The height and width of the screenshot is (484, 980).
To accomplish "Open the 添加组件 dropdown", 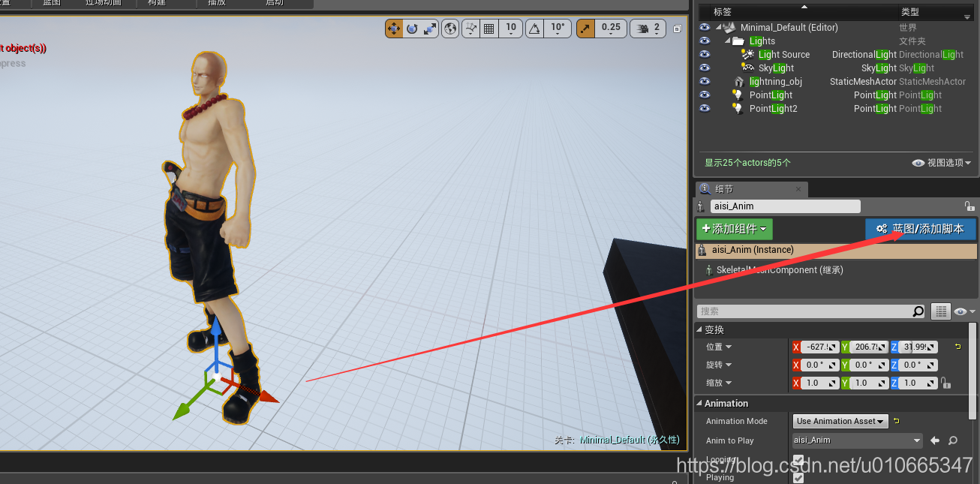I will pos(735,229).
